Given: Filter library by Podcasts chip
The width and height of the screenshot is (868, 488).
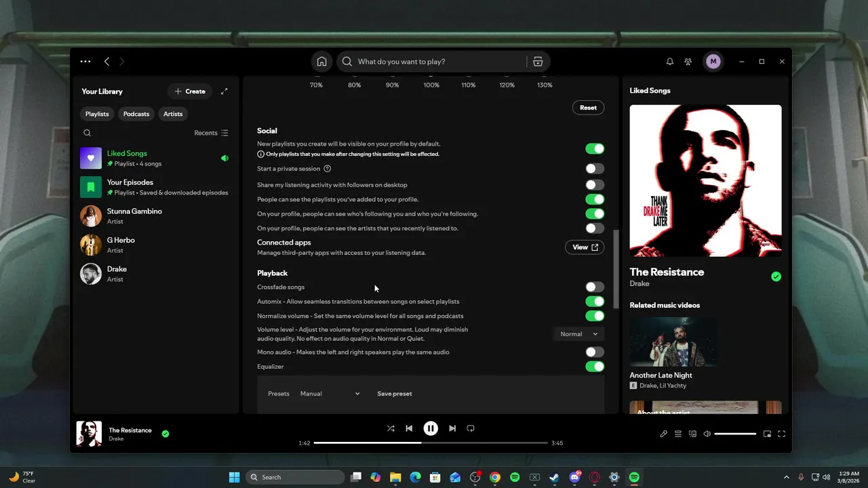Looking at the screenshot, I should coord(136,114).
